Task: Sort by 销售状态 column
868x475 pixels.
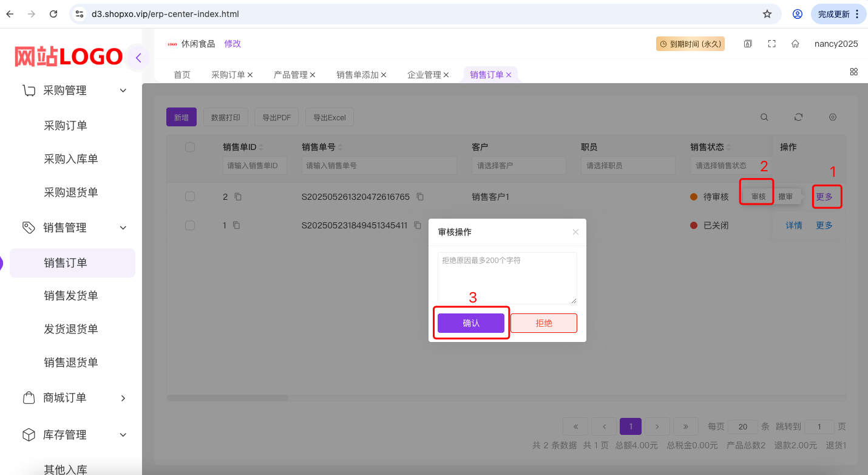Action: [x=729, y=147]
